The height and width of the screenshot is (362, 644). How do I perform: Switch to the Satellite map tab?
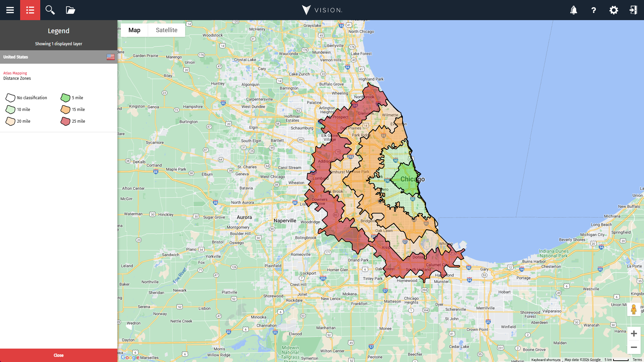click(166, 30)
